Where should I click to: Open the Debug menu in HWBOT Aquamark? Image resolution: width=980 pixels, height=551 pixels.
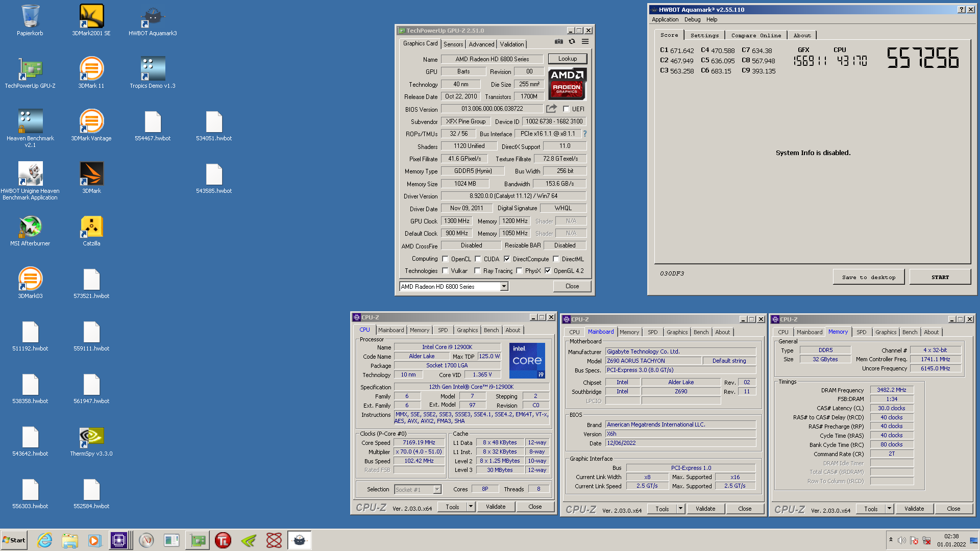click(692, 19)
